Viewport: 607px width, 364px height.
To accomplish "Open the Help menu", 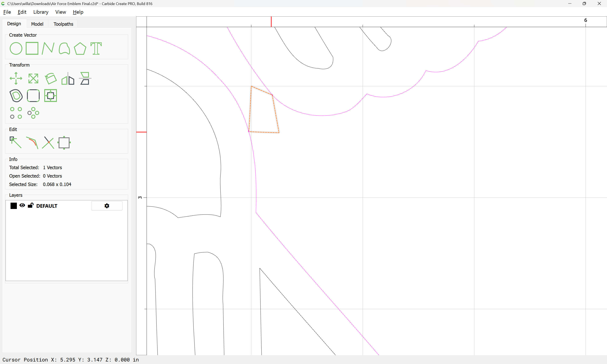I will point(78,12).
